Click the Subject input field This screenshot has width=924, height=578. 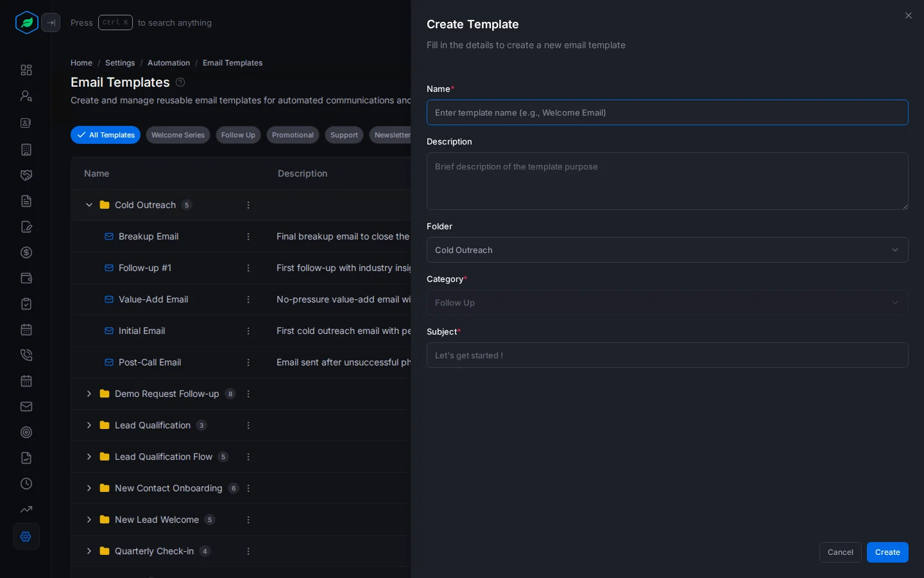tap(667, 355)
